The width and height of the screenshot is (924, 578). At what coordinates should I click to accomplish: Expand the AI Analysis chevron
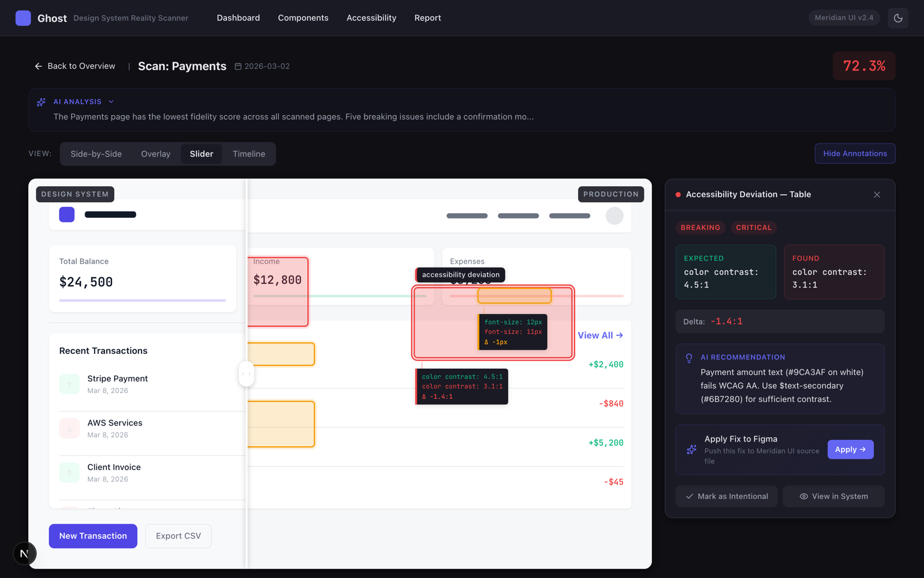[x=111, y=102]
